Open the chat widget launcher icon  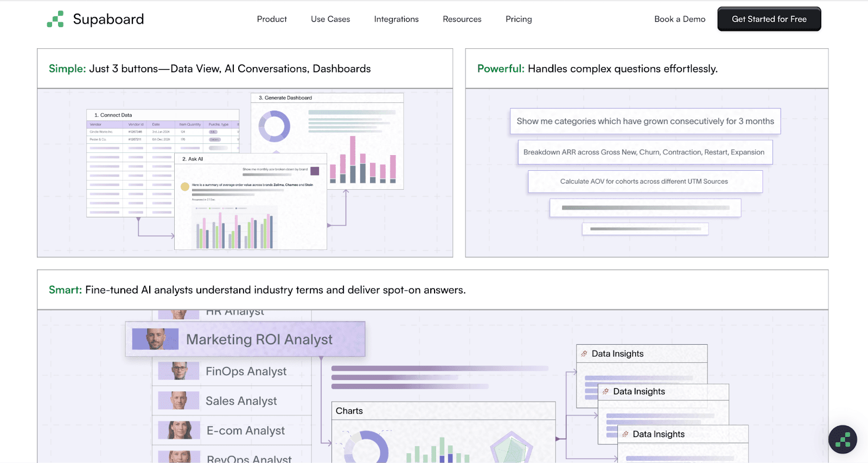pos(843,439)
